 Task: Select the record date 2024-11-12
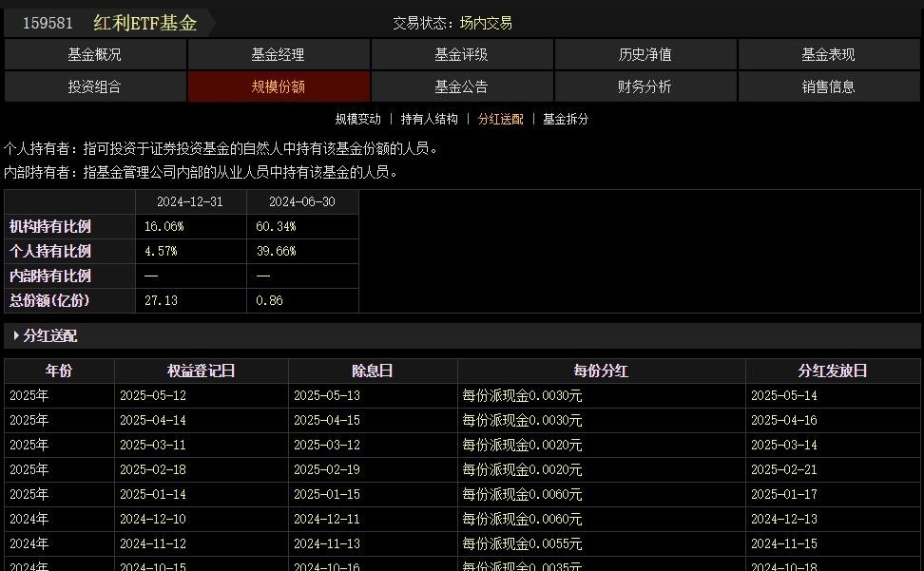click(153, 543)
